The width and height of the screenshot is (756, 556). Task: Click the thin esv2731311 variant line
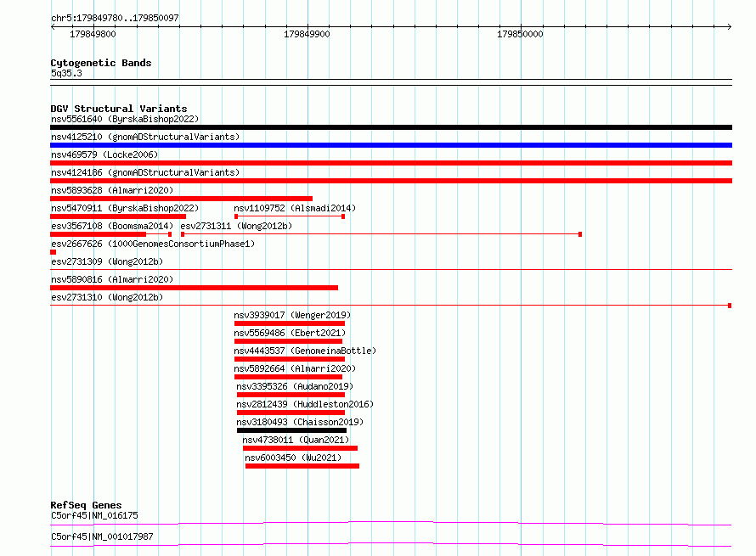(381, 234)
